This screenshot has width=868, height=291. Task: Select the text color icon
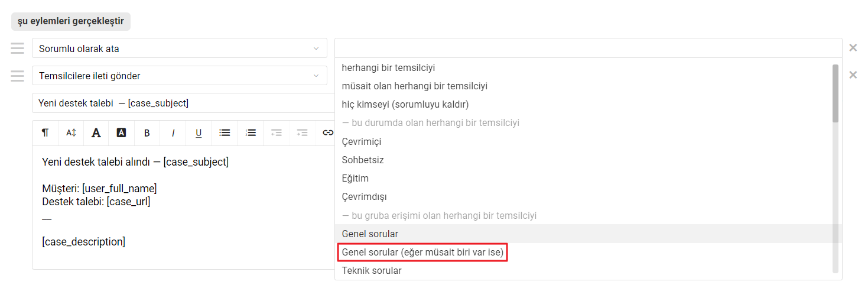tap(96, 133)
